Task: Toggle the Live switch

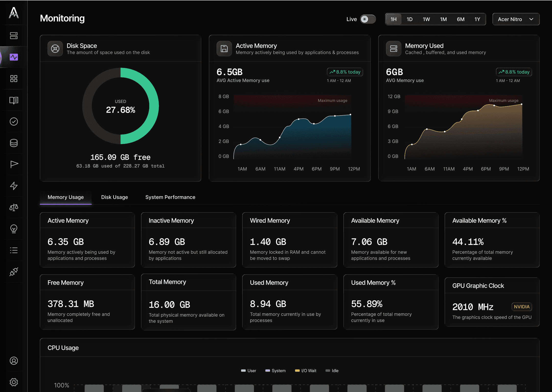Action: [x=368, y=19]
